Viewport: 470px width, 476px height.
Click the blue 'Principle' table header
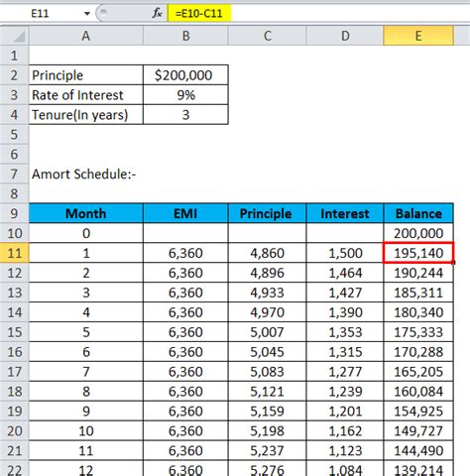click(x=267, y=213)
